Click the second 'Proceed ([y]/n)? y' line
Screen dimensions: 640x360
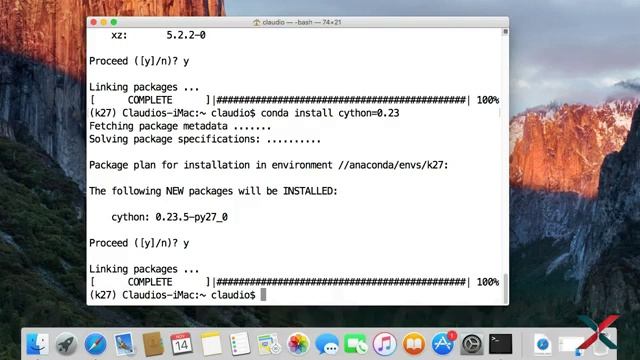(139, 243)
